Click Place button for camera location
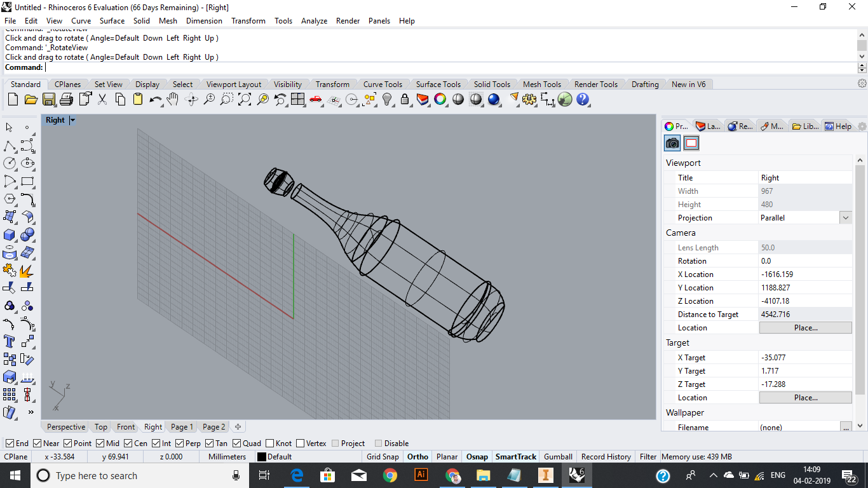 pyautogui.click(x=805, y=328)
